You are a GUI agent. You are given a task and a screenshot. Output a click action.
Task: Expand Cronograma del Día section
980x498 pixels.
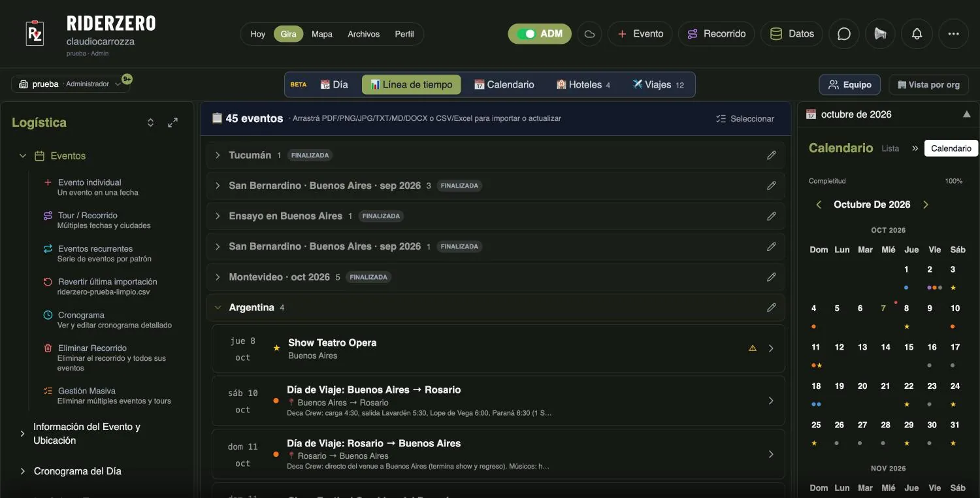pos(23,471)
